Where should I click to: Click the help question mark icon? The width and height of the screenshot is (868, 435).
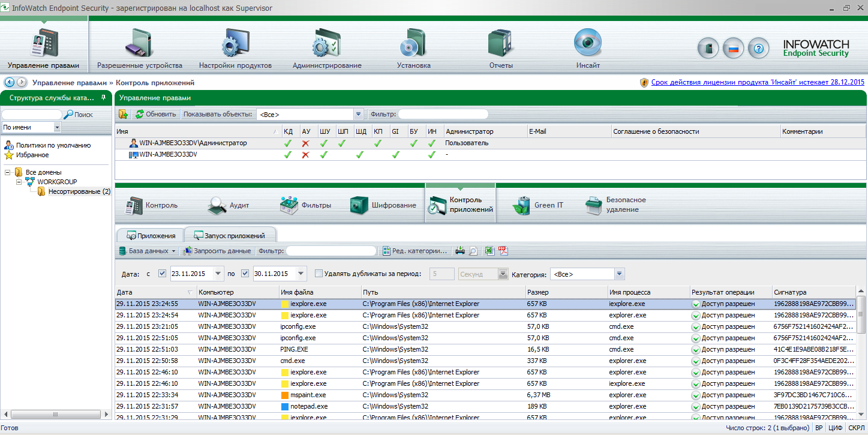pyautogui.click(x=758, y=49)
